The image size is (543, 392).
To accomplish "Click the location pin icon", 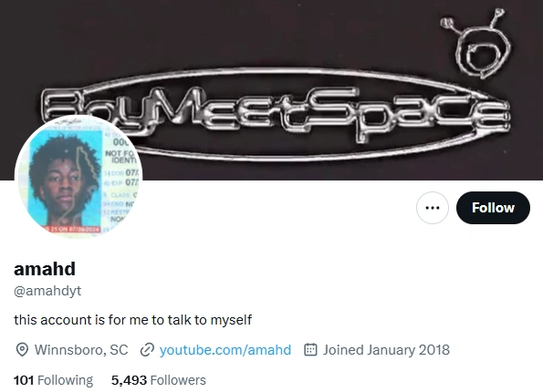I will pyautogui.click(x=22, y=350).
